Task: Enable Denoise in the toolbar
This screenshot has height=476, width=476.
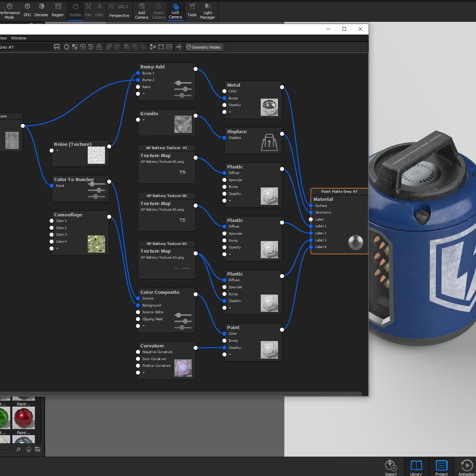Action: point(41,10)
